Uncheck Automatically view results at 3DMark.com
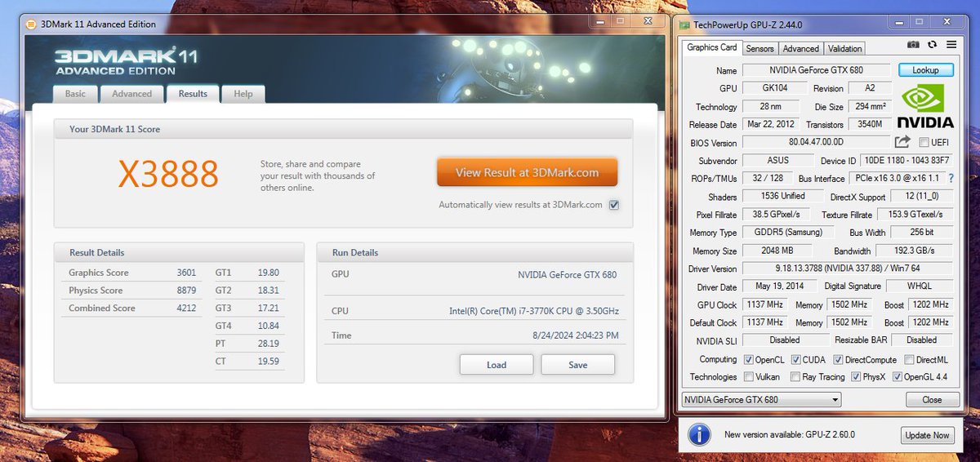This screenshot has width=980, height=462. (x=614, y=205)
